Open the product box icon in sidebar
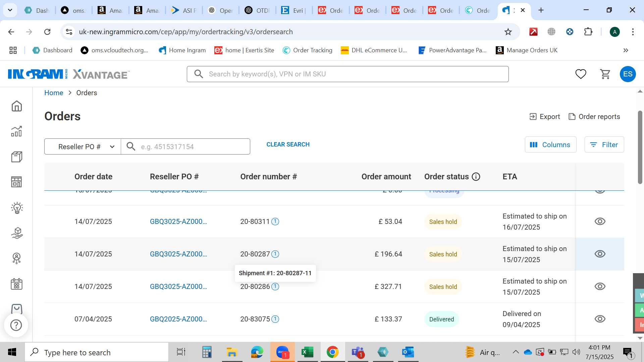 16,157
